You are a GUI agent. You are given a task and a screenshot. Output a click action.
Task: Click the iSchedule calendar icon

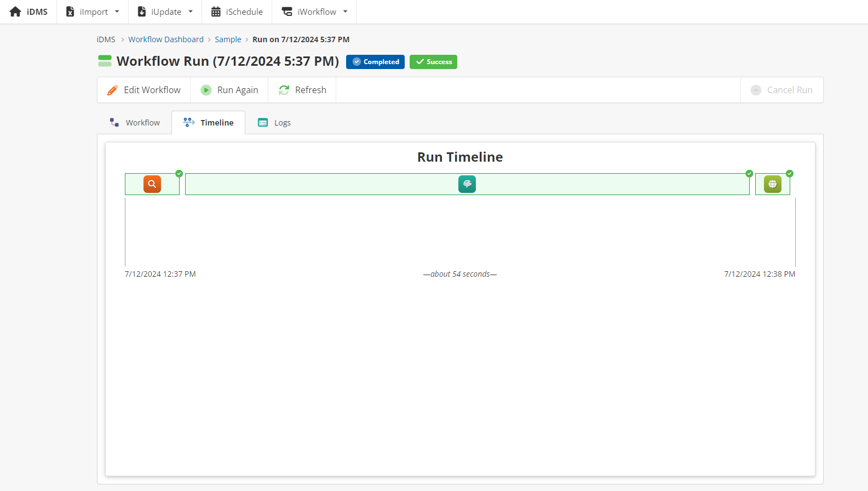pos(216,12)
